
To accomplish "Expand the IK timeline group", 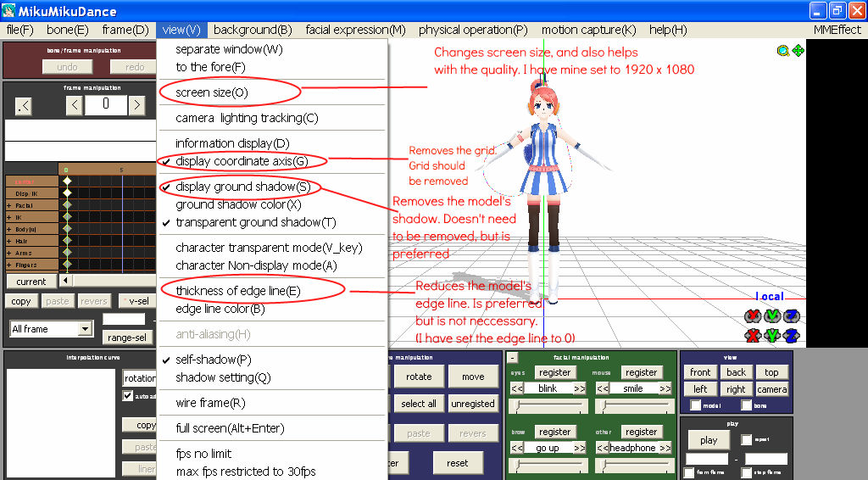I will pyautogui.click(x=8, y=218).
